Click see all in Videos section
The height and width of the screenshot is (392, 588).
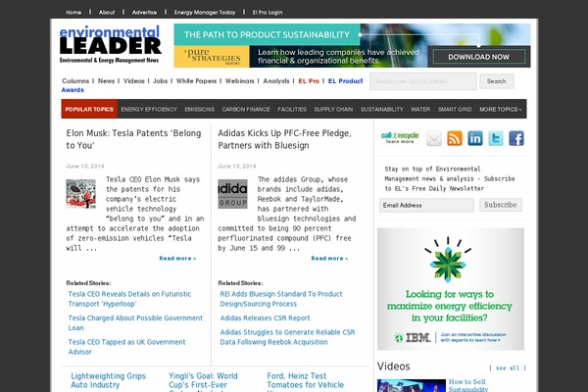point(508,368)
